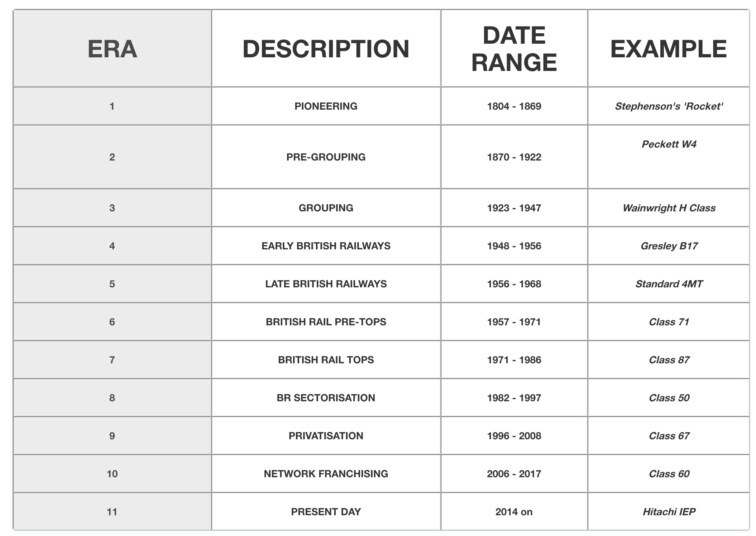The height and width of the screenshot is (536, 756).
Task: Select the PIONEERING description cell
Action: click(x=326, y=106)
